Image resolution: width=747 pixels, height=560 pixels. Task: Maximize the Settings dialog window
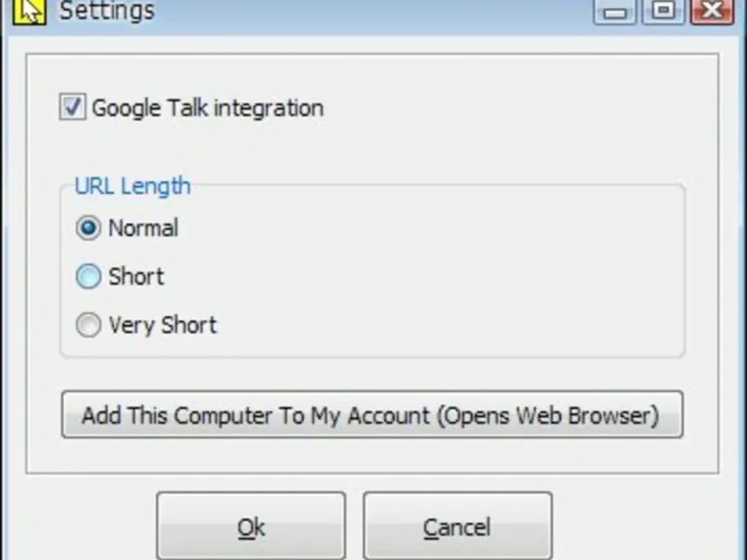click(x=664, y=11)
